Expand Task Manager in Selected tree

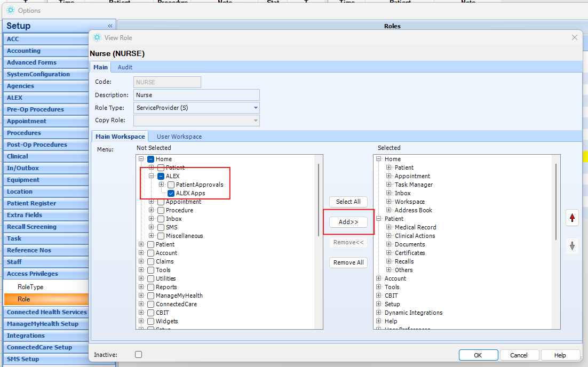pos(389,185)
